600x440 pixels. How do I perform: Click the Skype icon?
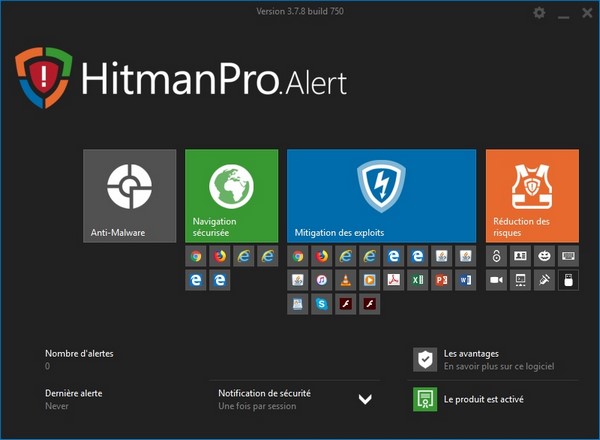click(x=321, y=304)
